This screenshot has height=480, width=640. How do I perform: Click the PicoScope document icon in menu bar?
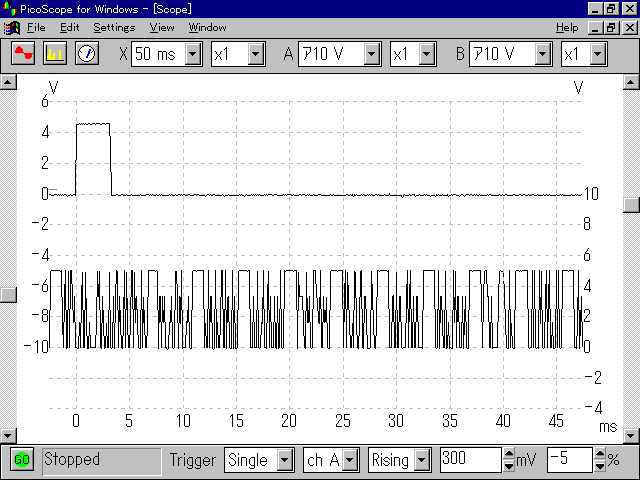coord(11,28)
